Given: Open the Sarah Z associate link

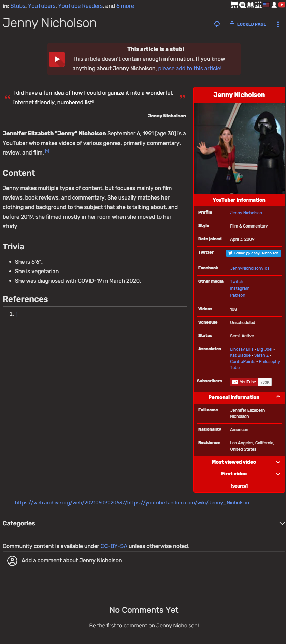Looking at the screenshot, I should pos(261,355).
